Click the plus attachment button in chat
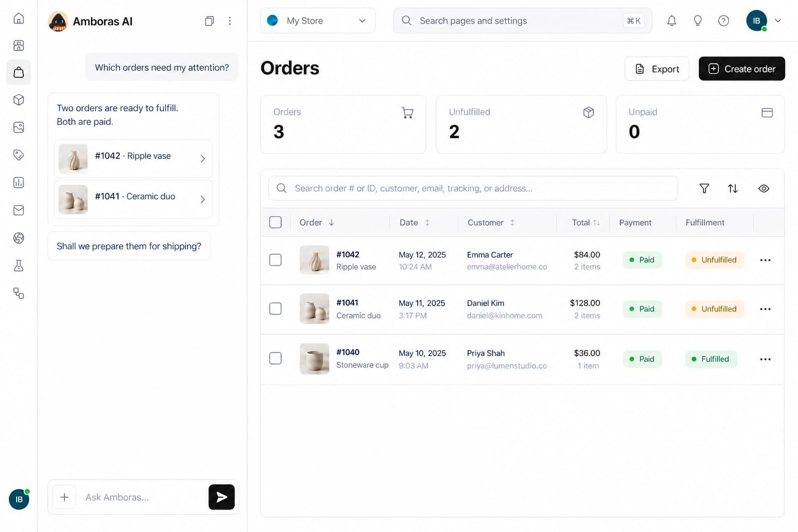 point(64,497)
